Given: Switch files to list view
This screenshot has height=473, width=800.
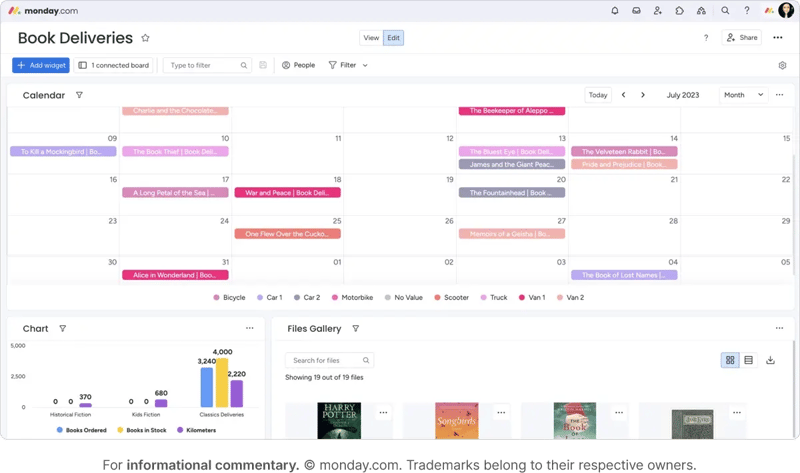Looking at the screenshot, I should click(x=748, y=360).
